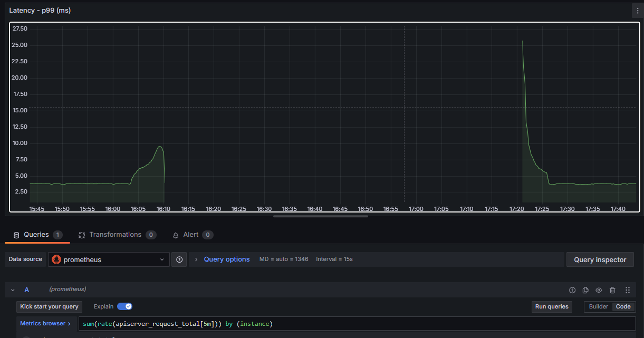644x338 pixels.
Task: Click the 27.50 y-axis label
Action: point(20,28)
